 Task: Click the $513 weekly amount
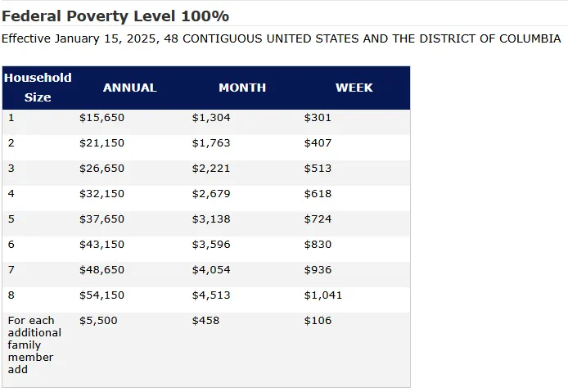(x=318, y=169)
